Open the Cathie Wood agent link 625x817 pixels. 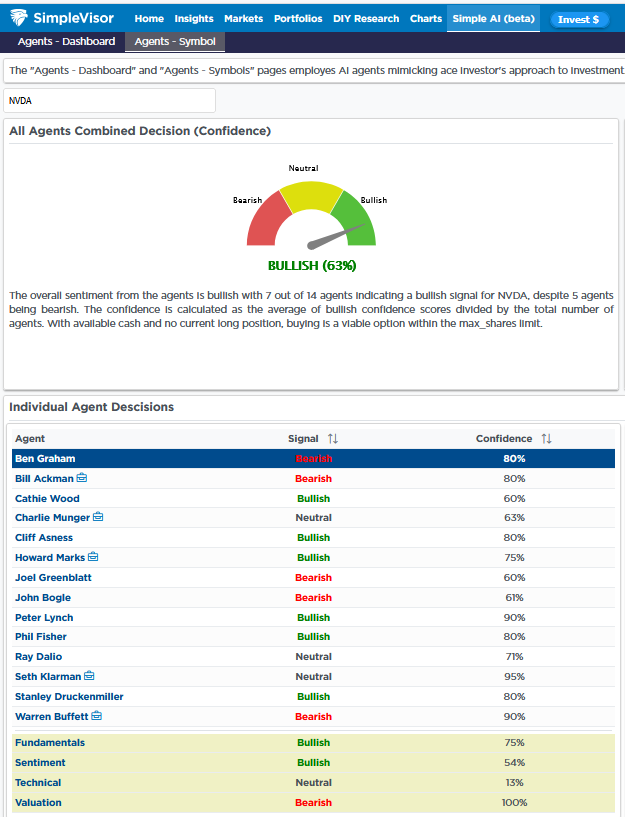point(47,499)
